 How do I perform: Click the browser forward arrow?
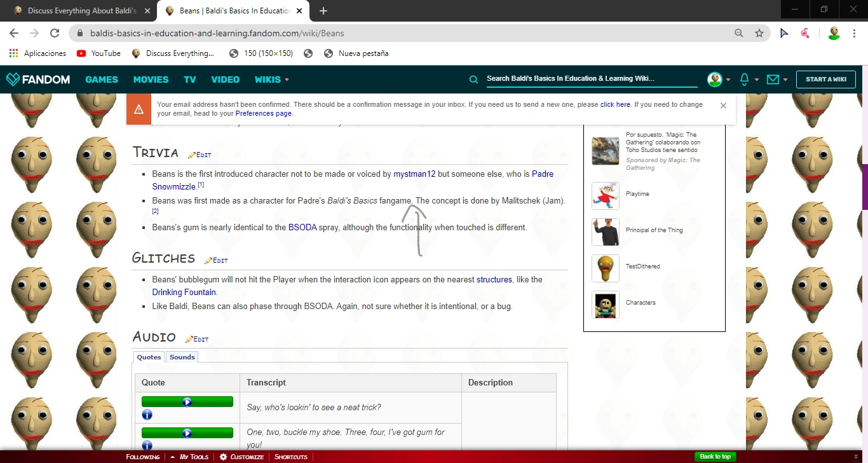pos(34,33)
